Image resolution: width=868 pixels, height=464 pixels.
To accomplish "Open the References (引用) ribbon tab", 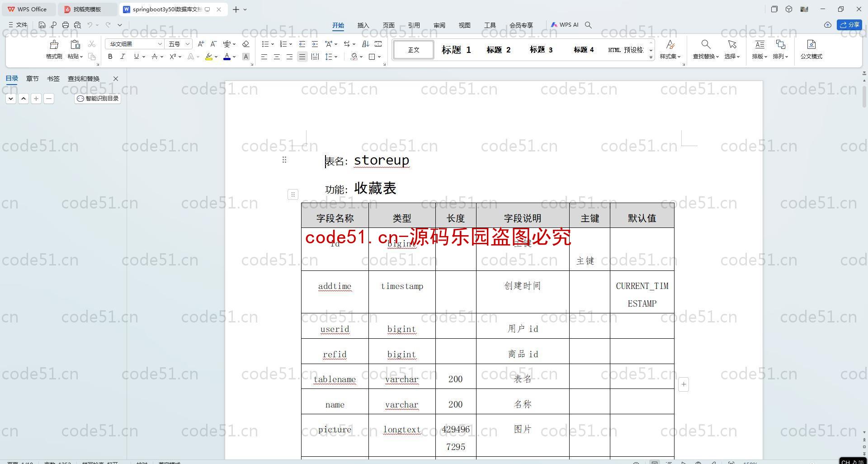I will pyautogui.click(x=414, y=25).
